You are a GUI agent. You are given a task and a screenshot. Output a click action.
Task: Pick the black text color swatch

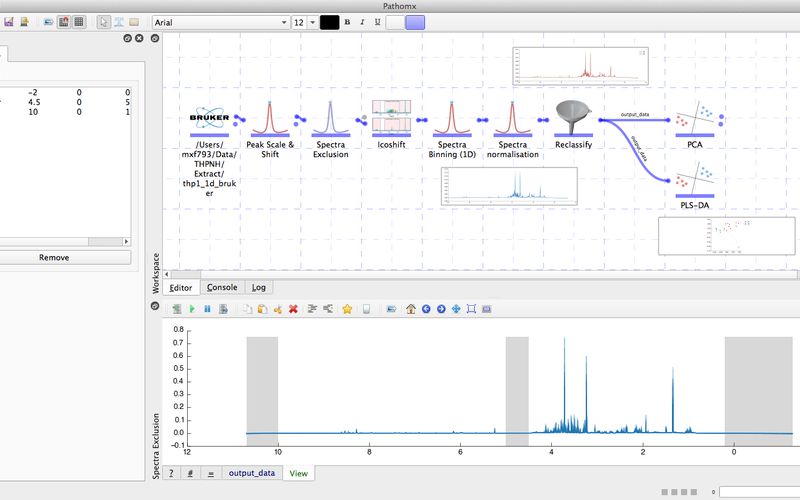click(x=329, y=22)
